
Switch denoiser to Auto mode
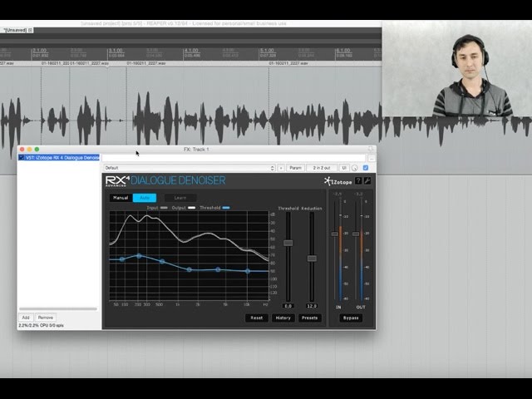click(x=145, y=198)
